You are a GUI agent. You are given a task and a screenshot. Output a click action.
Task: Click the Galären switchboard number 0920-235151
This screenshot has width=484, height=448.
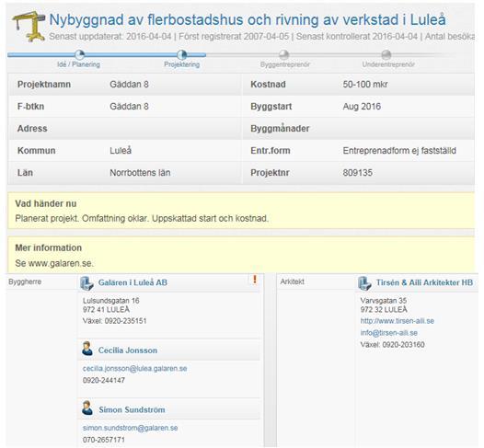point(114,321)
